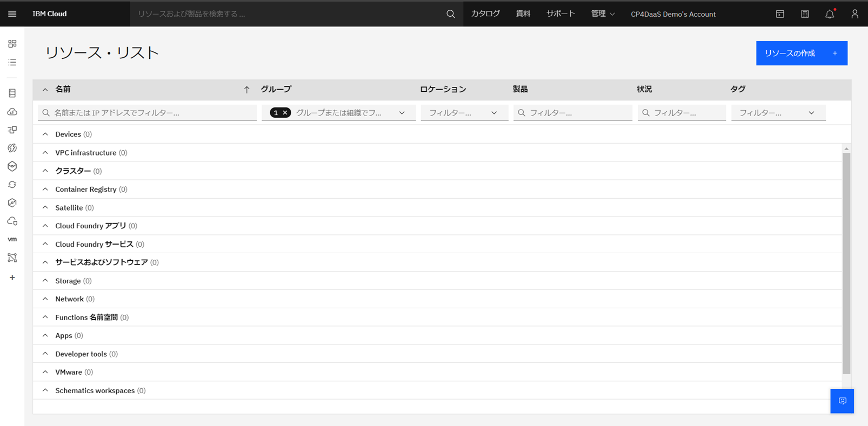Open the circular arrows sidebar icon
868x426 pixels.
pos(12,185)
